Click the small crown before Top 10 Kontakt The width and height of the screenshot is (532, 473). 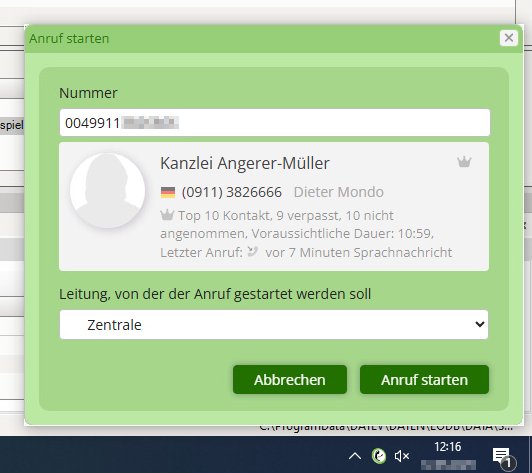pos(167,215)
